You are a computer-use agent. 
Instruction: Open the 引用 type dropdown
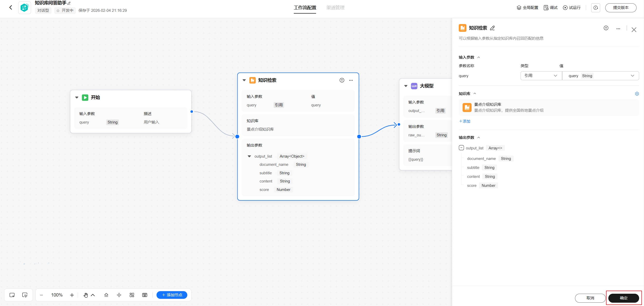pyautogui.click(x=541, y=76)
